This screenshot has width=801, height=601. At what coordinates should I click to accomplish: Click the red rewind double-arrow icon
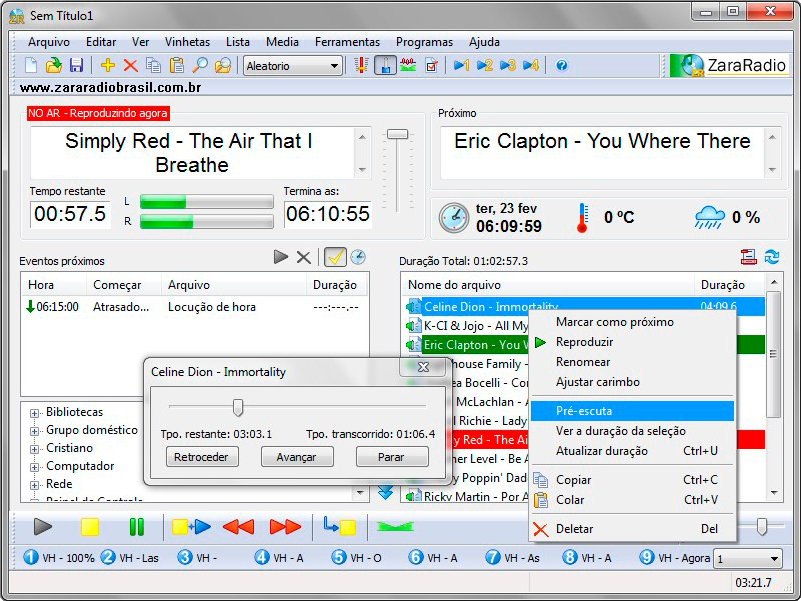coord(238,527)
